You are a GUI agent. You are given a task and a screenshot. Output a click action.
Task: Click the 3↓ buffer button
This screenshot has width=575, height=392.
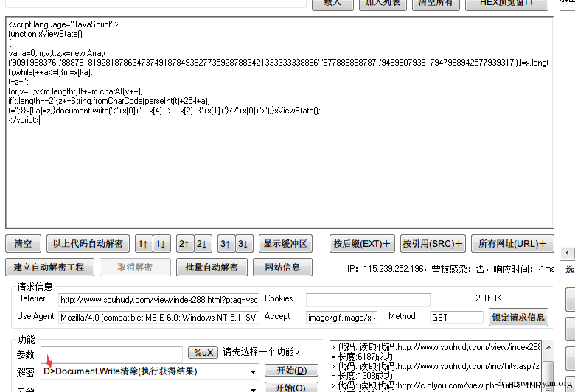[244, 244]
